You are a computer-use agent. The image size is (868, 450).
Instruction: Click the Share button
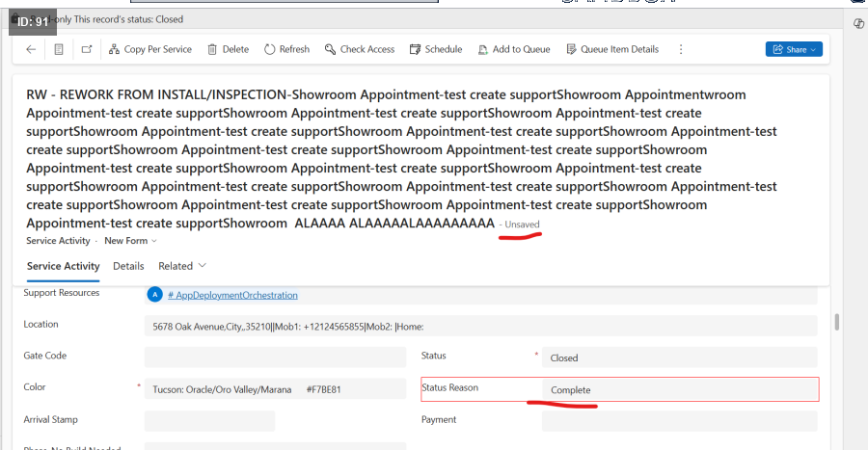(793, 49)
